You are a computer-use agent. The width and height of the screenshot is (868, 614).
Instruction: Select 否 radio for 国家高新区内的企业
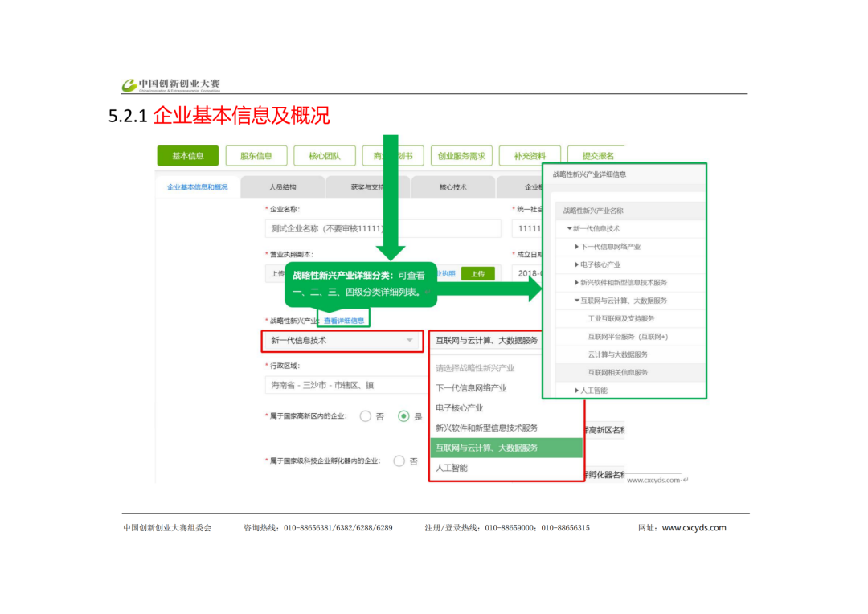(x=366, y=416)
